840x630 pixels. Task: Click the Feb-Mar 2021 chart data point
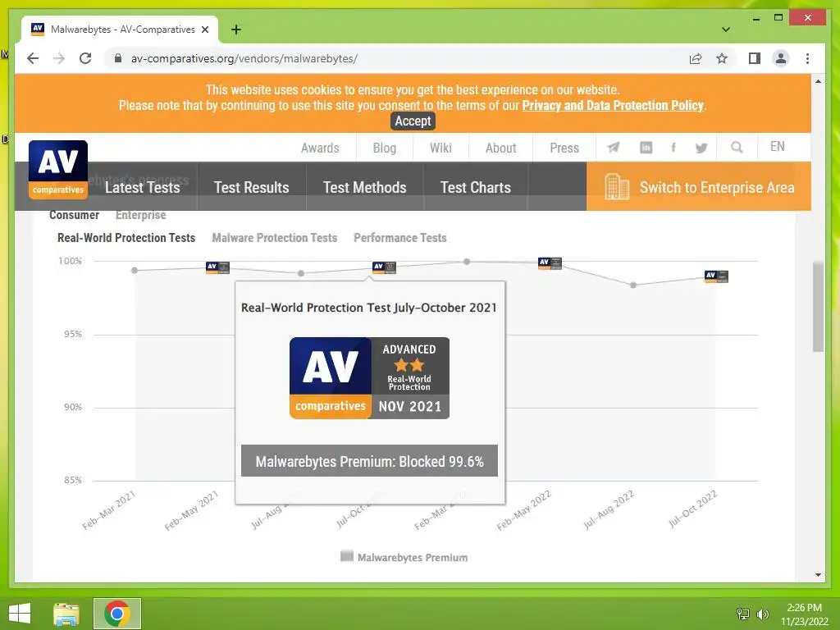[135, 270]
